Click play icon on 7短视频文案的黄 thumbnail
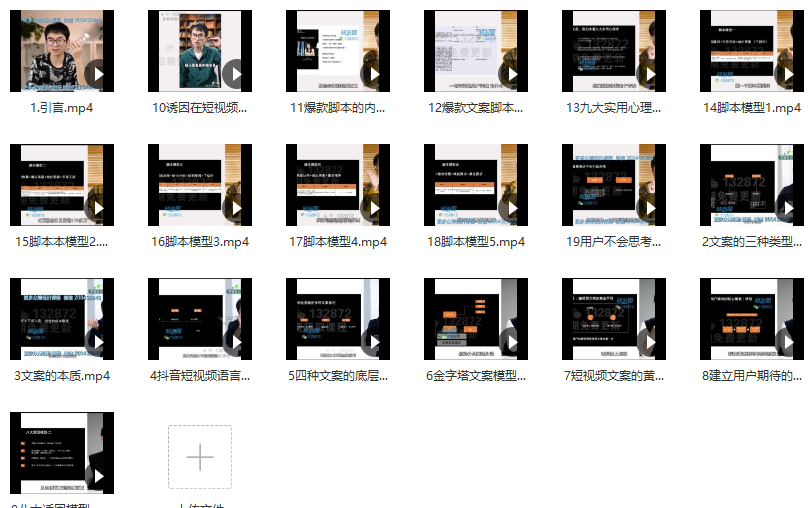Viewport: 811px width, 508px height. point(650,342)
